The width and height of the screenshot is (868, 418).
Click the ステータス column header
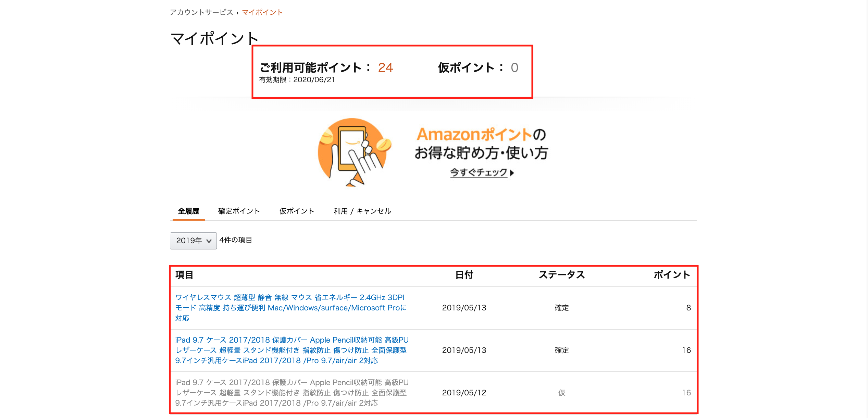click(561, 275)
